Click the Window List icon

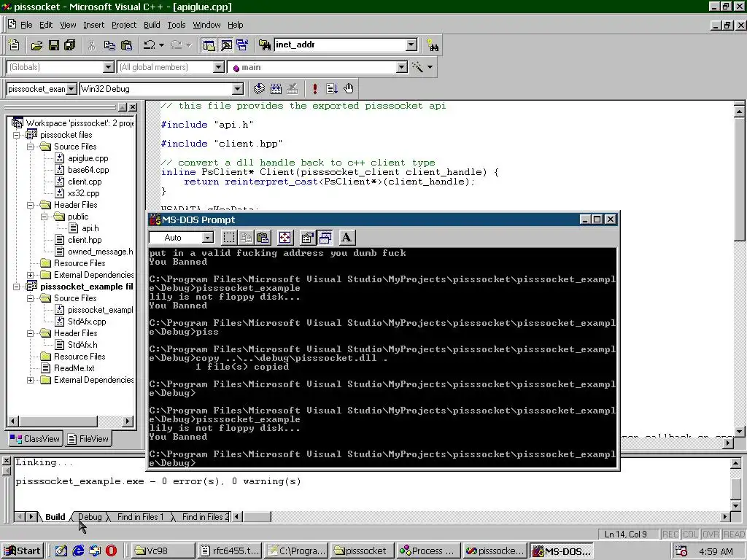[x=242, y=45]
